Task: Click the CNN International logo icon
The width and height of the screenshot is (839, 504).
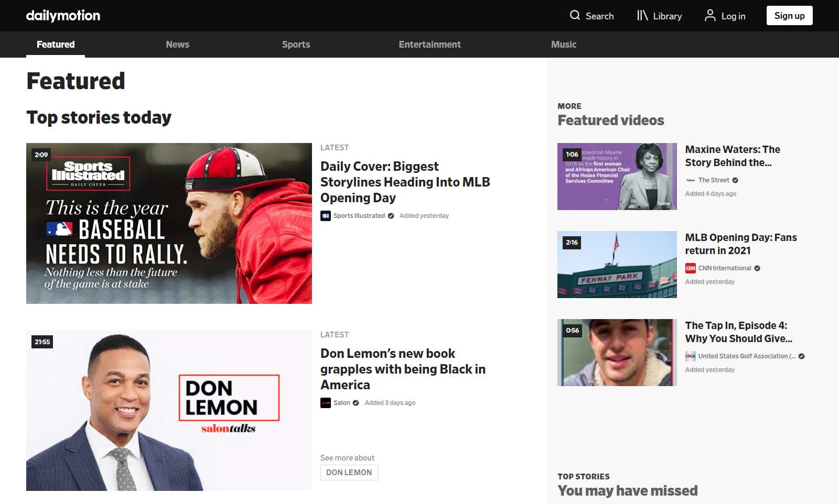Action: [x=691, y=268]
